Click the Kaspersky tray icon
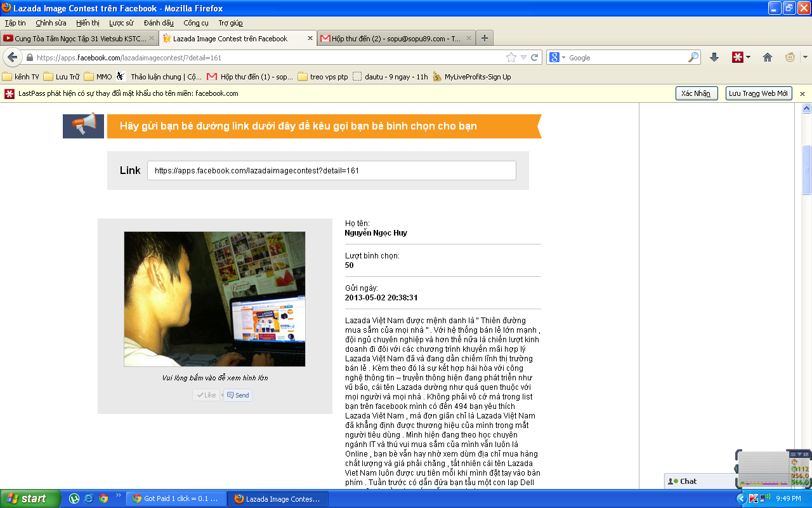Viewport: 812px width, 508px height. pyautogui.click(x=752, y=498)
